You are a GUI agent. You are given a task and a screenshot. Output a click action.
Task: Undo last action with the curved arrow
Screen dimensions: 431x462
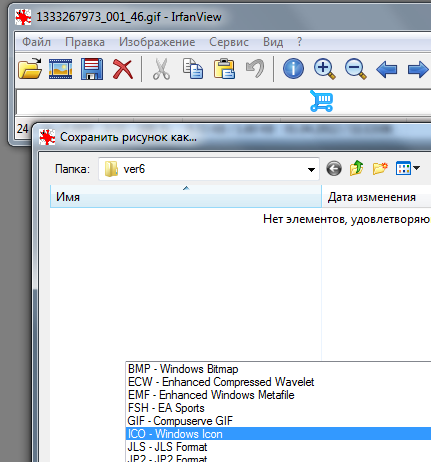(255, 69)
